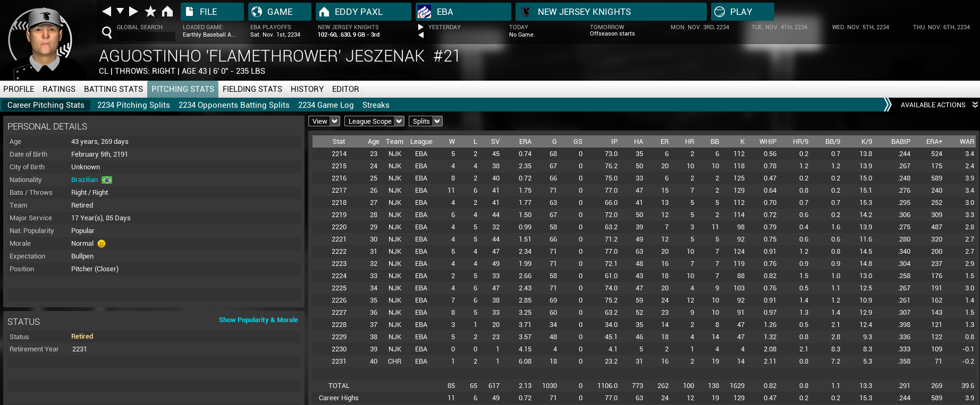Image resolution: width=980 pixels, height=405 pixels.
Task: Sort table by the ERA+ column header
Action: tap(934, 142)
